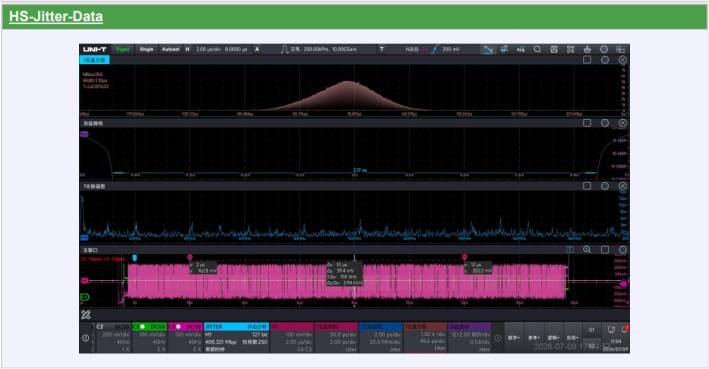Click the window layout icon at toolbar end
This screenshot has width=709, height=369.
620,49
